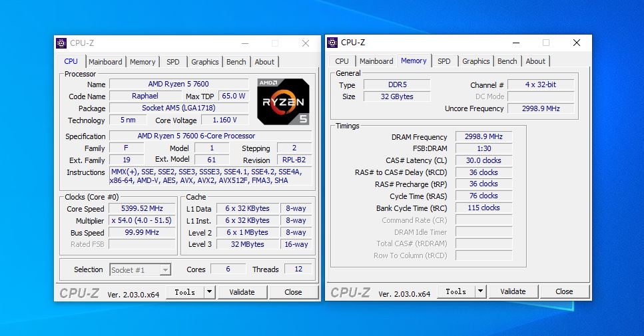Expand the Tools dropdown arrow in the right window

pos(481,291)
